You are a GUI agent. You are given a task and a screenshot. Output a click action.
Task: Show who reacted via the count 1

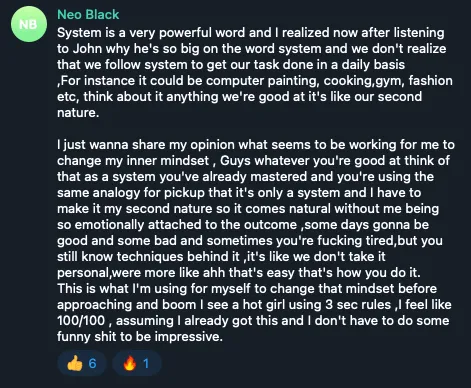tap(146, 363)
